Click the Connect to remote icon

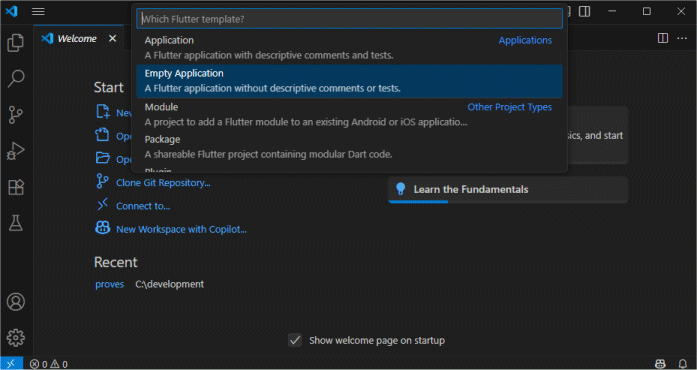click(x=103, y=205)
